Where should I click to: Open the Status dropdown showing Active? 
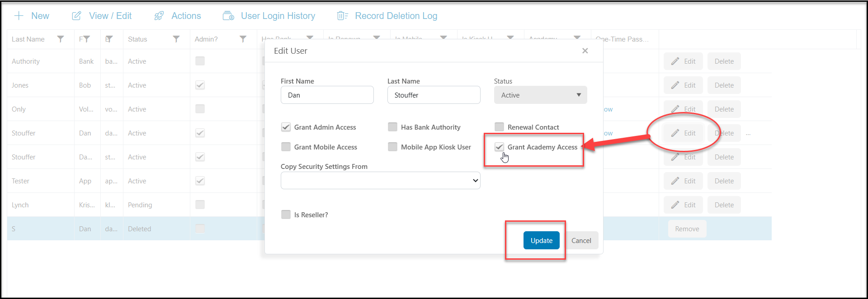pyautogui.click(x=541, y=95)
